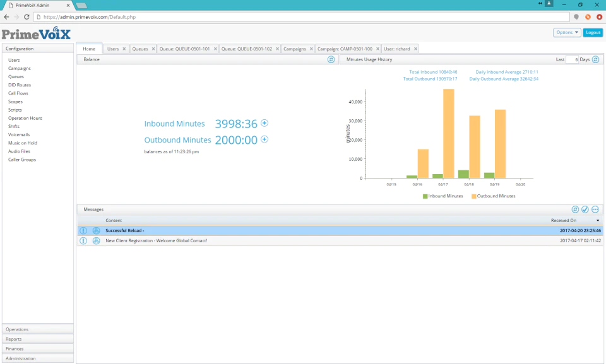
Task: Refresh the Messages list
Action: tap(575, 209)
